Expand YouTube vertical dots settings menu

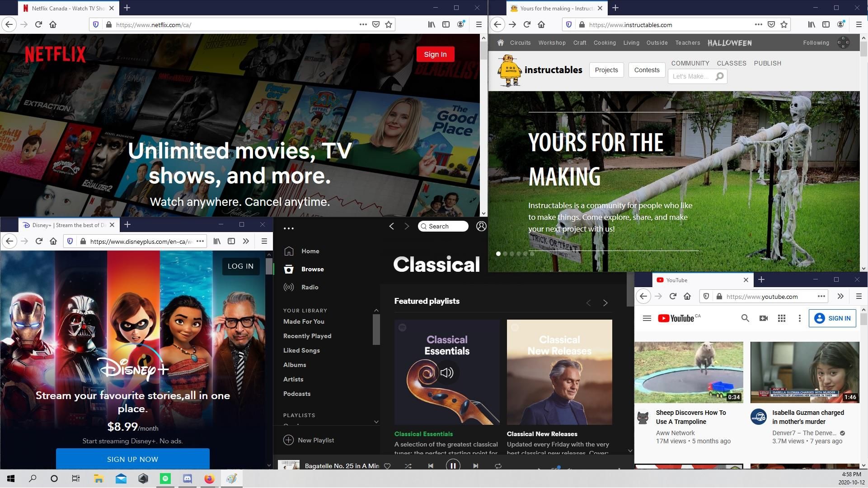click(x=799, y=318)
